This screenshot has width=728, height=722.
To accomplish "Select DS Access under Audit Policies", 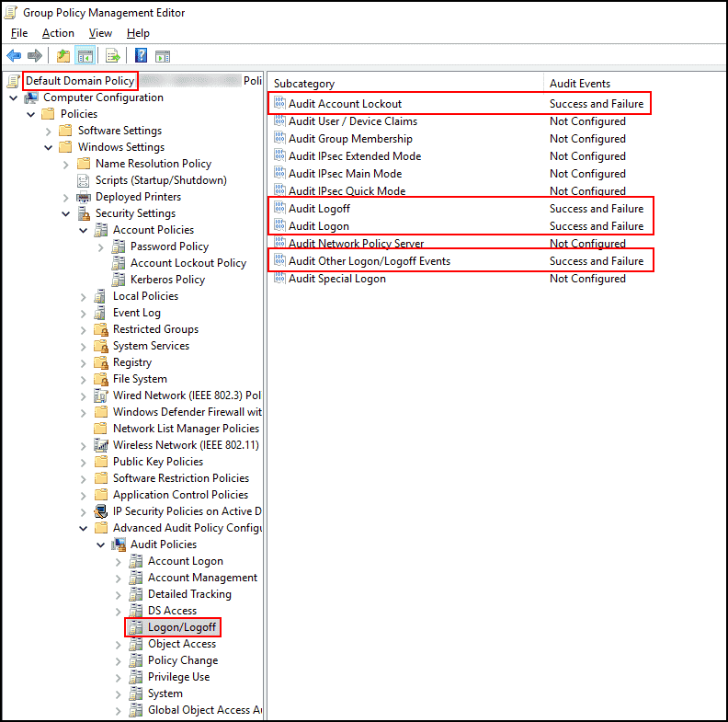I will 172,611.
